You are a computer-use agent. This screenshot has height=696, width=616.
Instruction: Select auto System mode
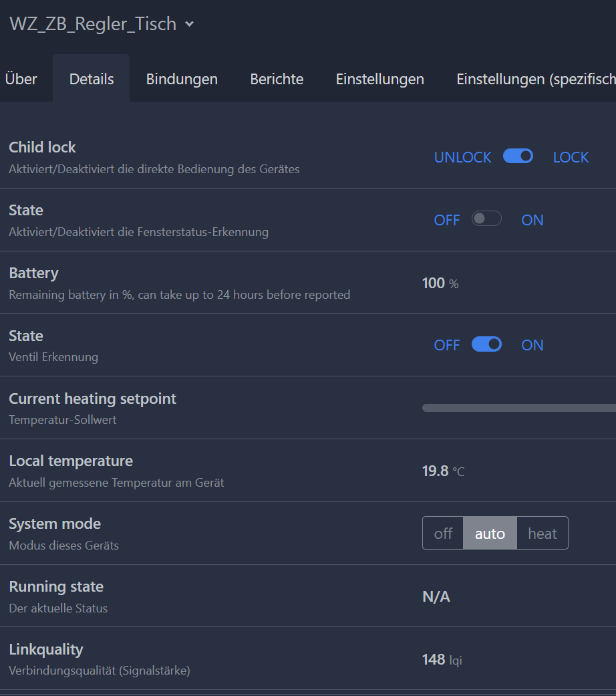click(490, 533)
